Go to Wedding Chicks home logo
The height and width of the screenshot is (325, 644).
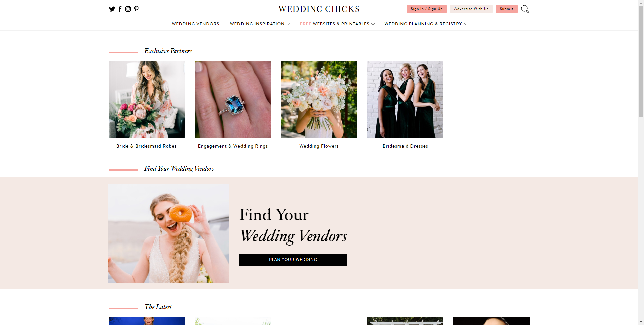[x=319, y=9]
